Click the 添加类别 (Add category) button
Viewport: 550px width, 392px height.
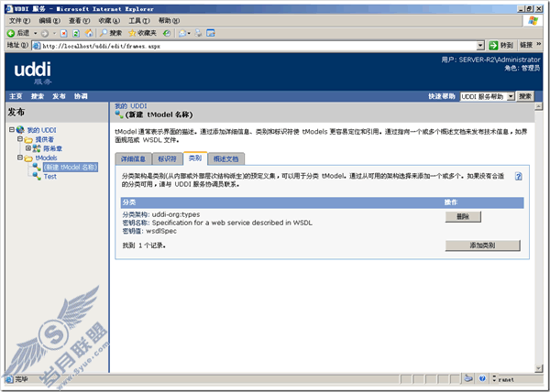483,245
